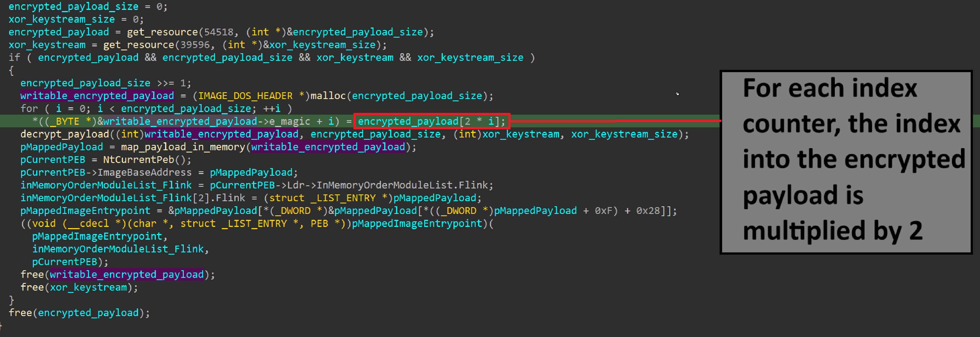Click InMemoryOrderModuleList.Flink member access
The image size is (980, 337).
tap(402, 185)
